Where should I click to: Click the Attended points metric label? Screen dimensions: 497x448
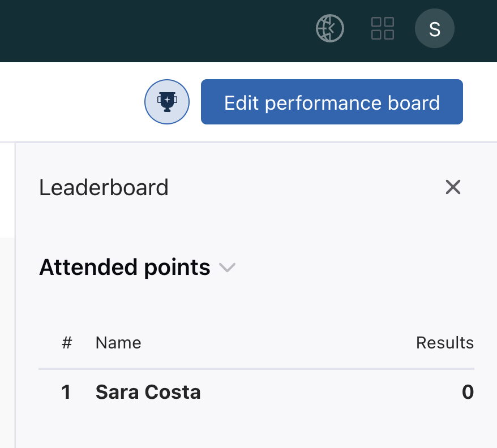tap(125, 267)
